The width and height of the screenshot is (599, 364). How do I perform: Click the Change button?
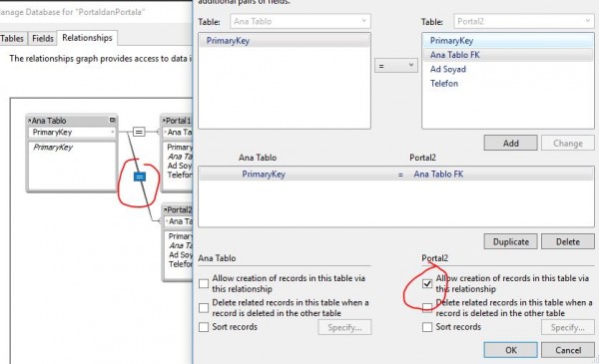click(x=568, y=143)
